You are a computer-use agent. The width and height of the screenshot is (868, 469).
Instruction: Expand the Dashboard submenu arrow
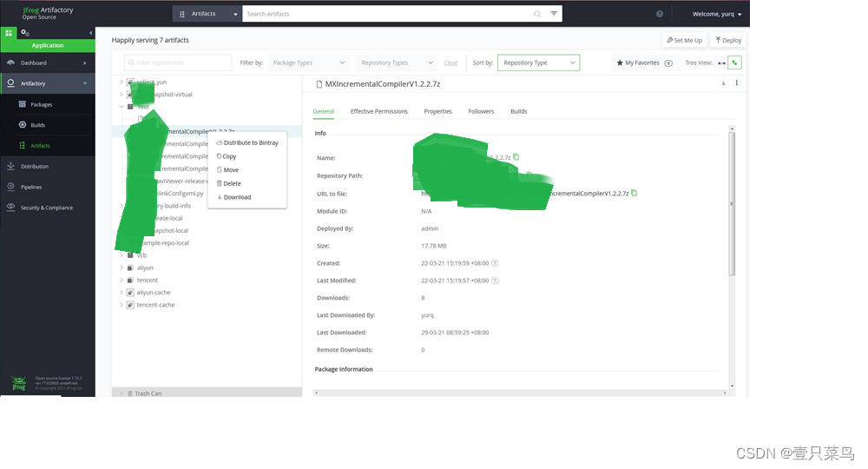[85, 63]
